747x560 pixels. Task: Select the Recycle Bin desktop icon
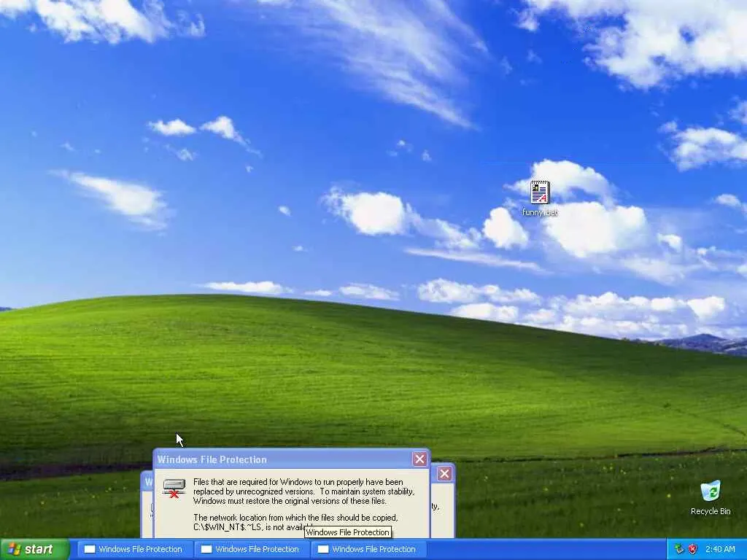(711, 497)
